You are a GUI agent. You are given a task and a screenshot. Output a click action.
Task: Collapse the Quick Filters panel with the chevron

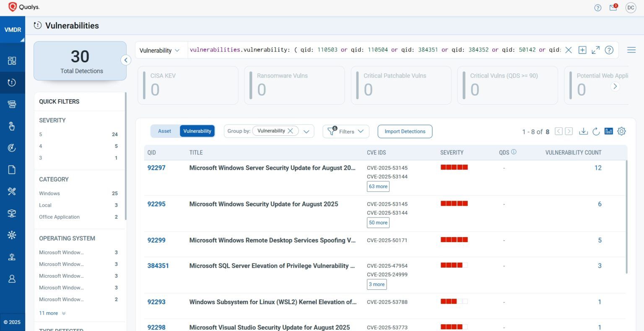(x=126, y=60)
